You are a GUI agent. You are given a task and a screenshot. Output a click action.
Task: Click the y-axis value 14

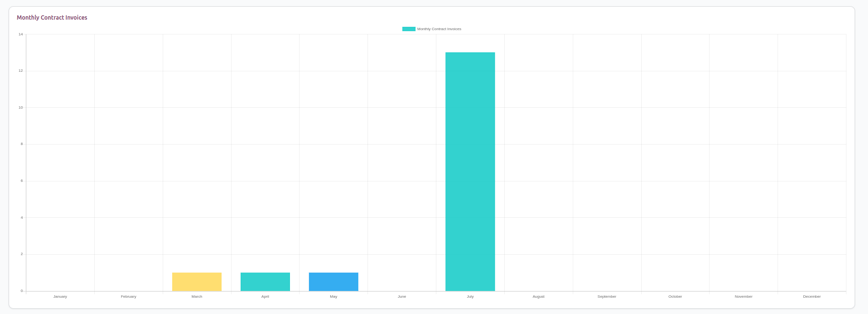tap(21, 34)
